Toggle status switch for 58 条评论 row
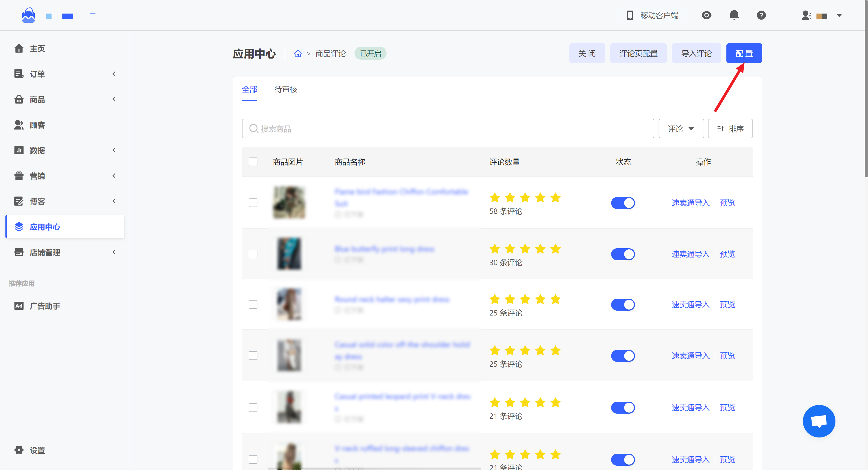This screenshot has height=470, width=868. [x=623, y=203]
